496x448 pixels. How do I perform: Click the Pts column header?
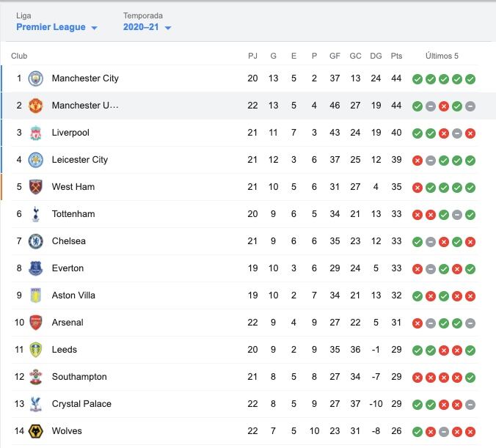point(397,56)
